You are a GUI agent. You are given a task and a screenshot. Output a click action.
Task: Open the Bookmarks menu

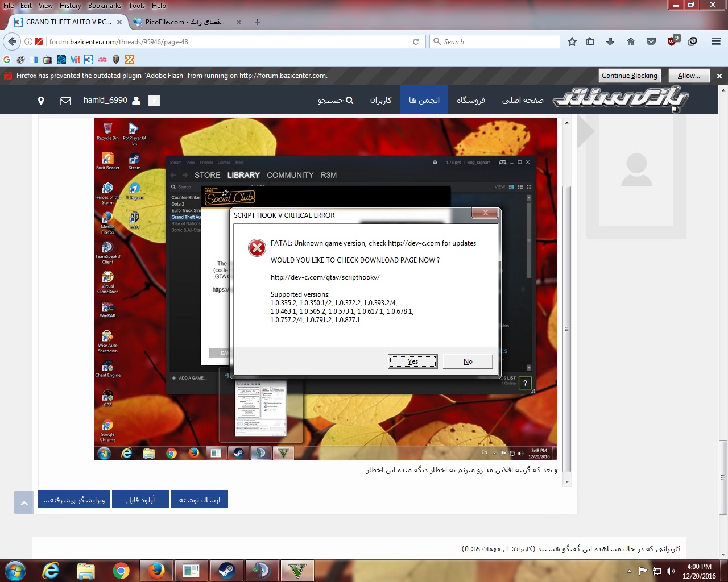105,6
